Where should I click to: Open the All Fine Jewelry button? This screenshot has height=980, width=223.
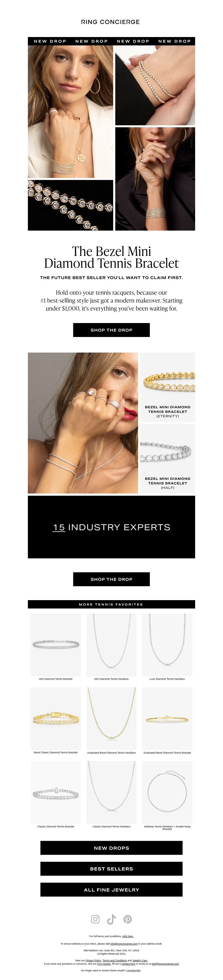pos(111,889)
